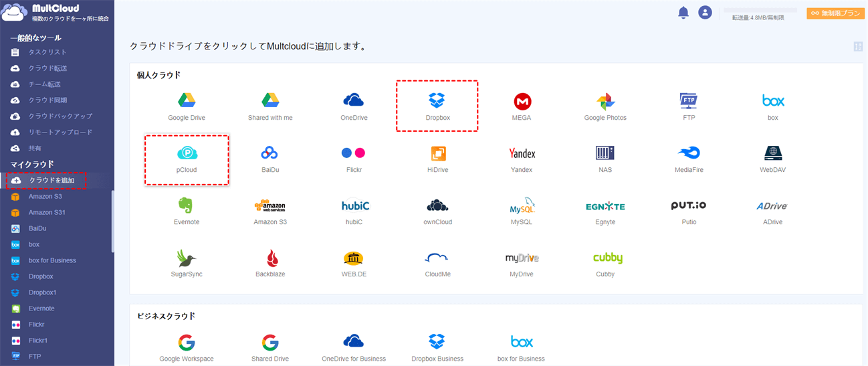Add SugarSync cloud drive
This screenshot has height=366, width=868.
[x=187, y=264]
